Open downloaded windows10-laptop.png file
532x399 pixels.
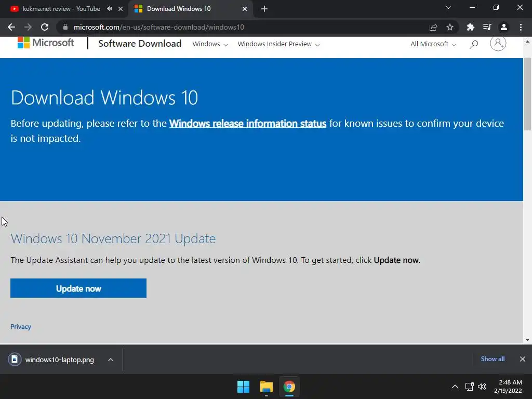click(x=51, y=360)
